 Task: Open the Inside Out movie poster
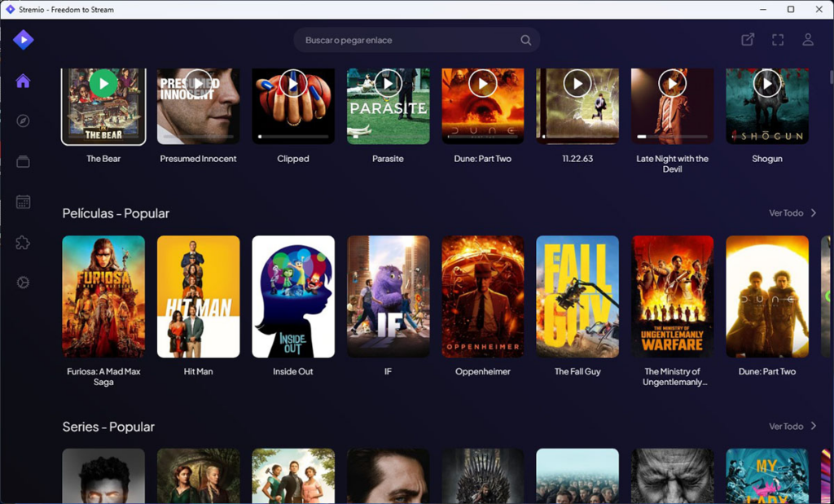pyautogui.click(x=293, y=296)
